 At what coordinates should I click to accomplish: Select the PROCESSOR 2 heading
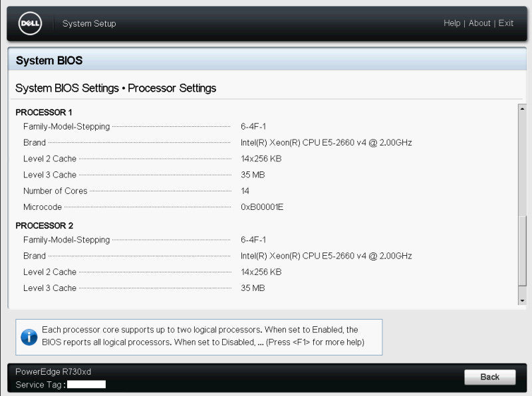pyautogui.click(x=45, y=225)
